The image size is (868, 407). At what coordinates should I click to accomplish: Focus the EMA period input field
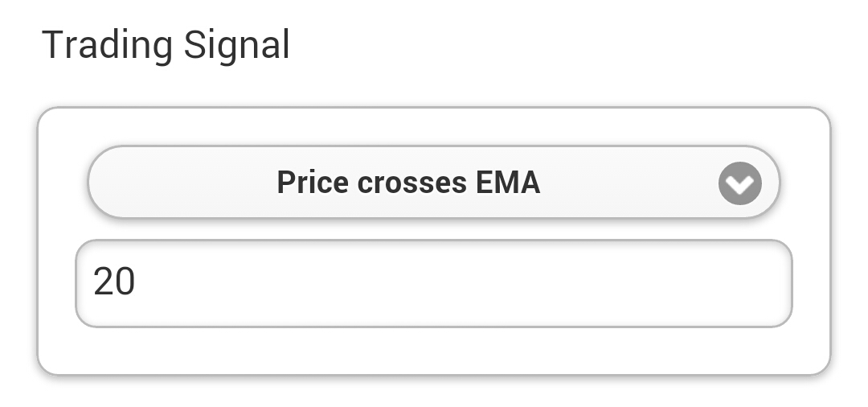(433, 283)
